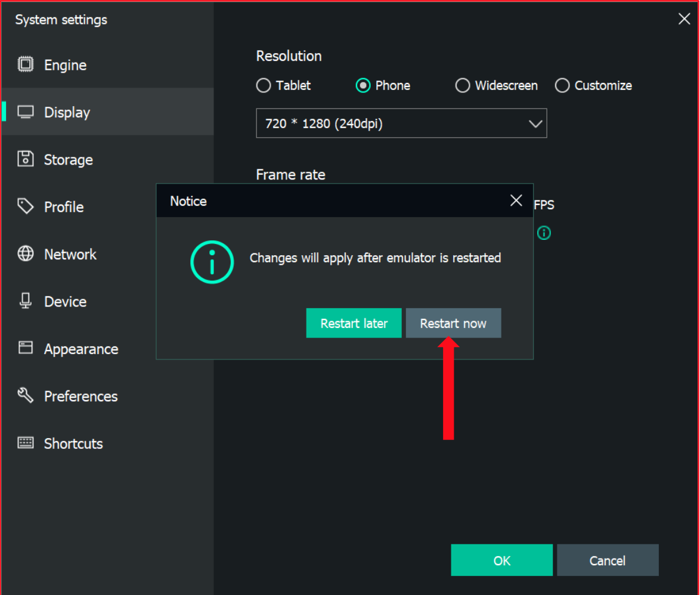Click Cancel in System settings

tap(607, 560)
